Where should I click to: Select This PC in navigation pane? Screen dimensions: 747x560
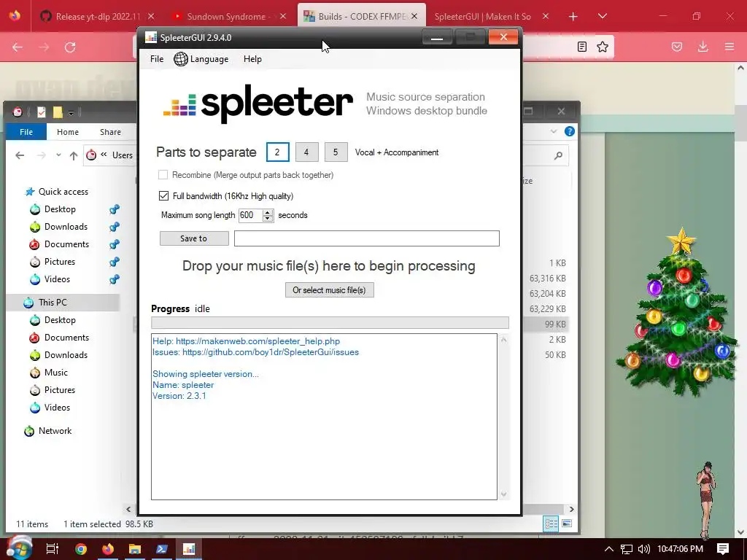[63, 303]
